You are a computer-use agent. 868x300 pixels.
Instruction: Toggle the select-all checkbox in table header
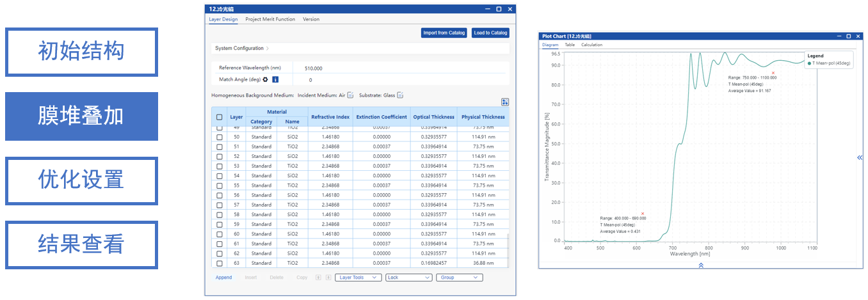pyautogui.click(x=220, y=117)
